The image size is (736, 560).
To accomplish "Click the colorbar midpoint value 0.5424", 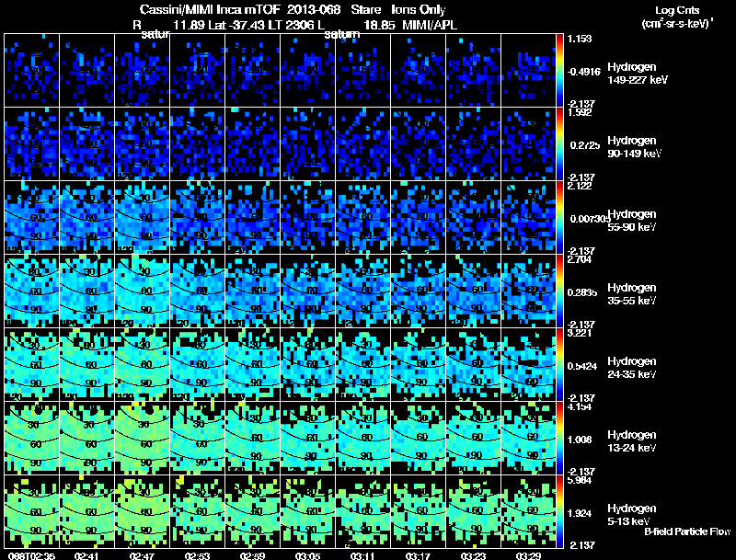I will pyautogui.click(x=583, y=366).
